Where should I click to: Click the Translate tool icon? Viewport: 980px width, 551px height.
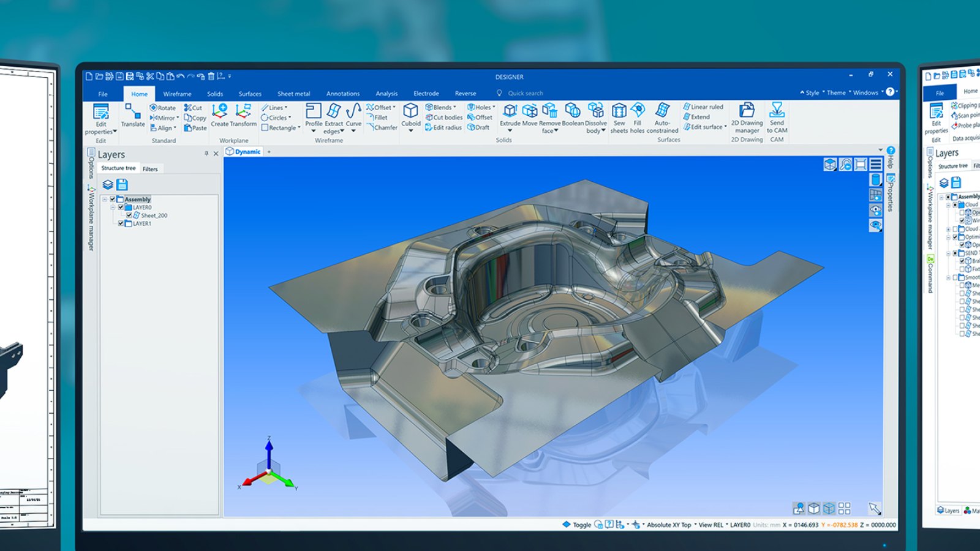click(x=133, y=112)
